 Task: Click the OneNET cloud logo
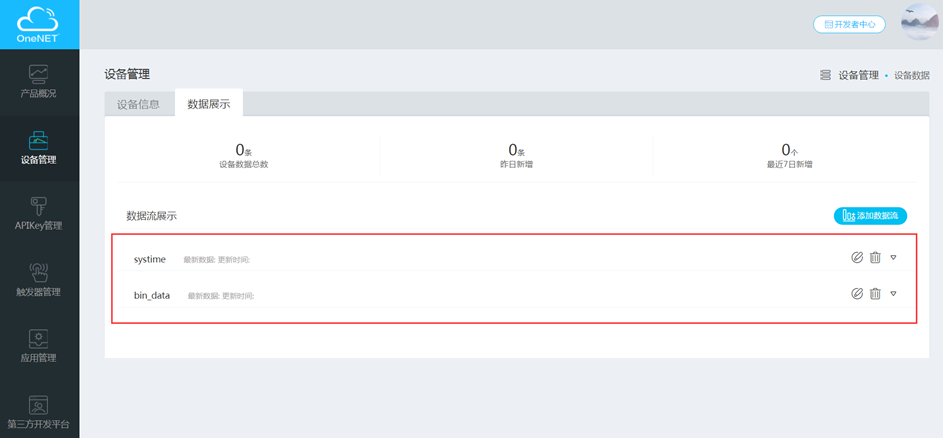39,23
